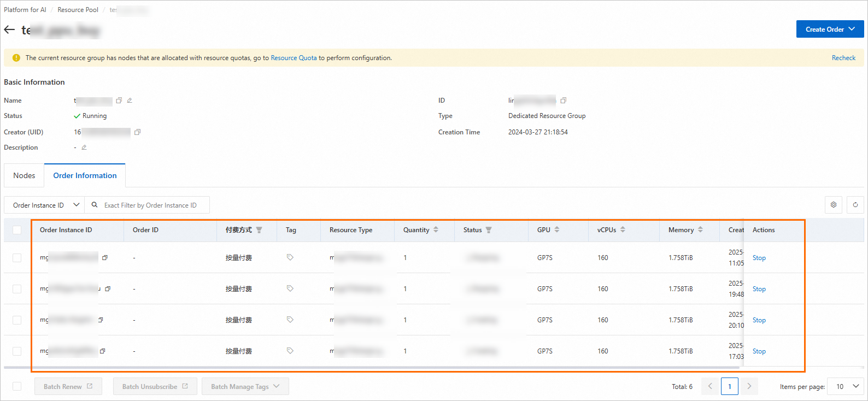Edit the resource group Name
The height and width of the screenshot is (401, 868).
pyautogui.click(x=130, y=101)
